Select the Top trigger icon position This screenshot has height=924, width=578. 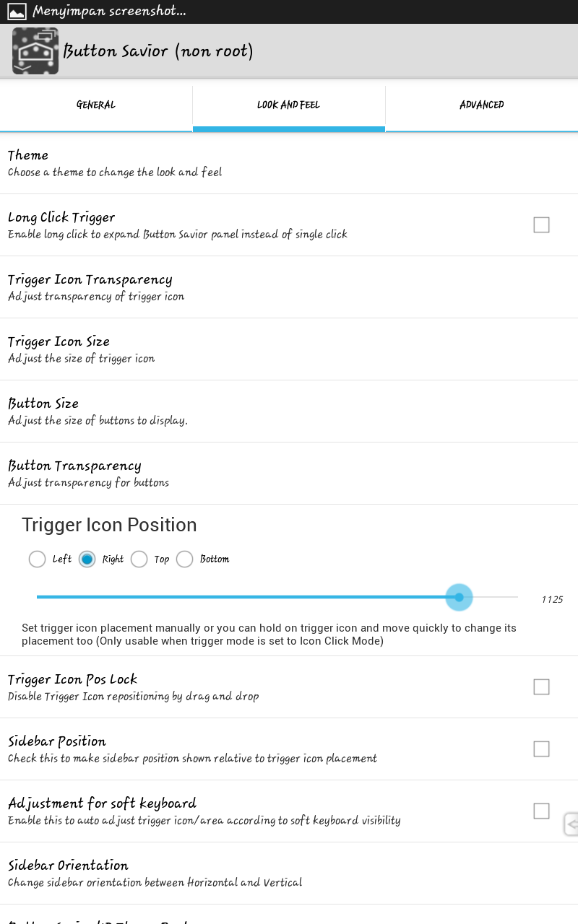[139, 559]
